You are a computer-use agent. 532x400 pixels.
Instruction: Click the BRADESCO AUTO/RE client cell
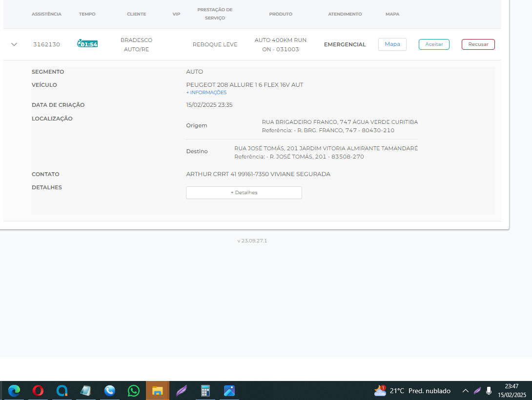pyautogui.click(x=136, y=44)
